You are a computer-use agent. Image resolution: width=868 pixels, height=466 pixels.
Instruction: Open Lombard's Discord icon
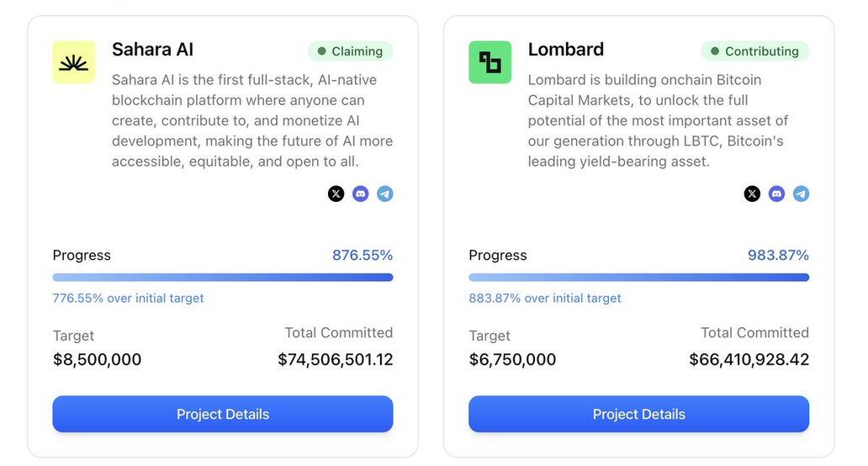tap(776, 193)
